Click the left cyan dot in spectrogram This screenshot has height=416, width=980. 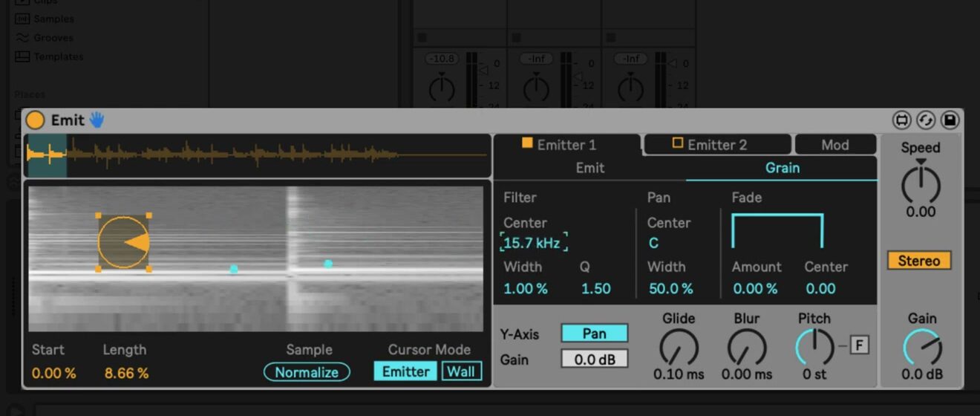click(x=234, y=269)
